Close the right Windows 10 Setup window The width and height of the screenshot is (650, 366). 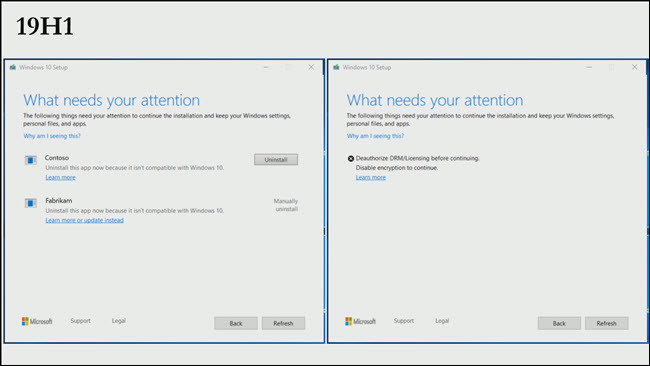(634, 67)
